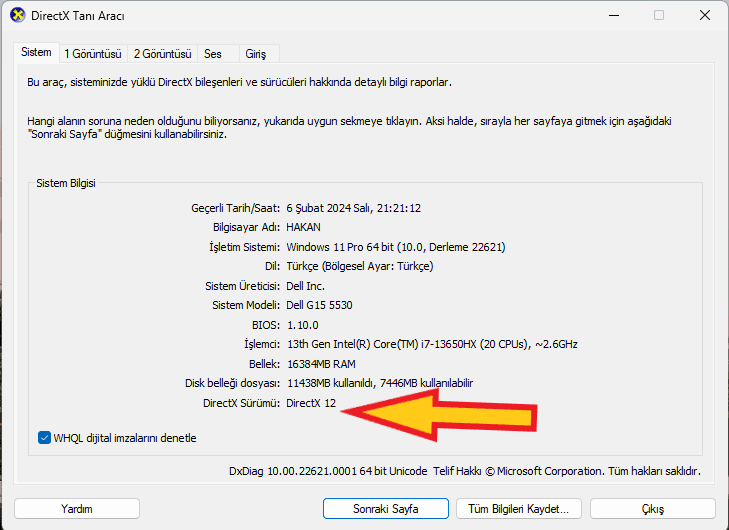Viewport: 729px width, 530px height.
Task: Click the BIOS label
Action: pos(266,325)
